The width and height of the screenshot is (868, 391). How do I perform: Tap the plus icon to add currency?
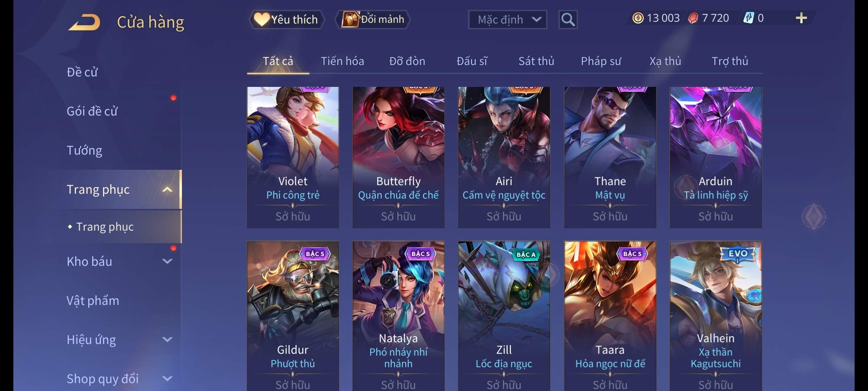click(x=801, y=18)
